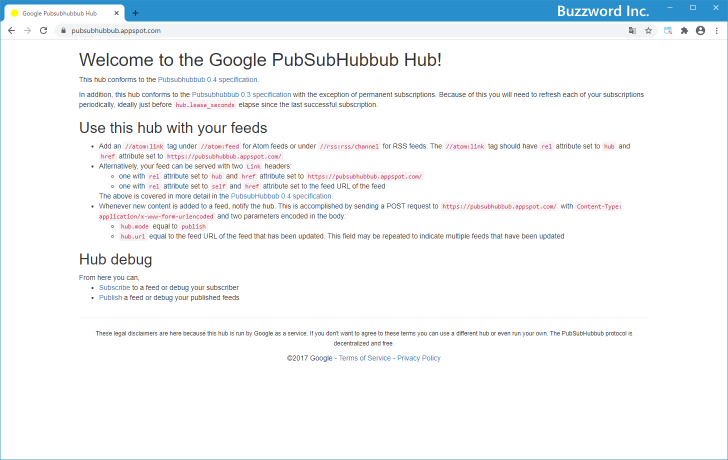Click the hub.url code text
Screen dimensions: 728x460
point(133,237)
